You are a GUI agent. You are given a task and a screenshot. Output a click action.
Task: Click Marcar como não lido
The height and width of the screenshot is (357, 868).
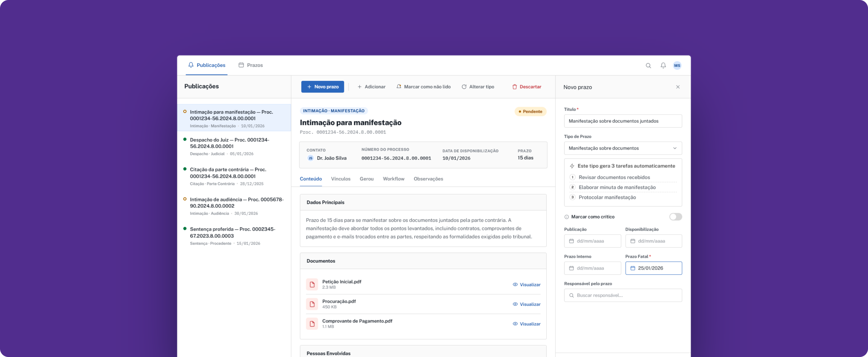coord(423,87)
